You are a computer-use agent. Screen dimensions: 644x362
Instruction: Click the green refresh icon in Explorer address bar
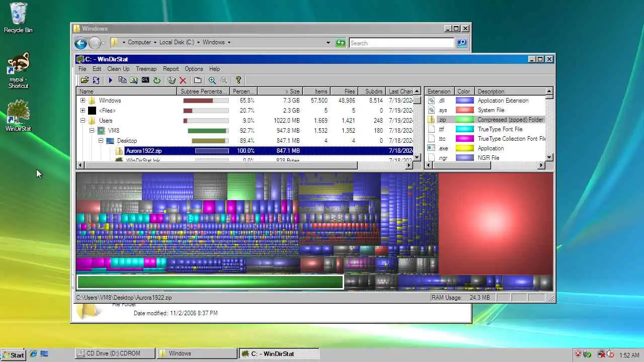click(341, 43)
